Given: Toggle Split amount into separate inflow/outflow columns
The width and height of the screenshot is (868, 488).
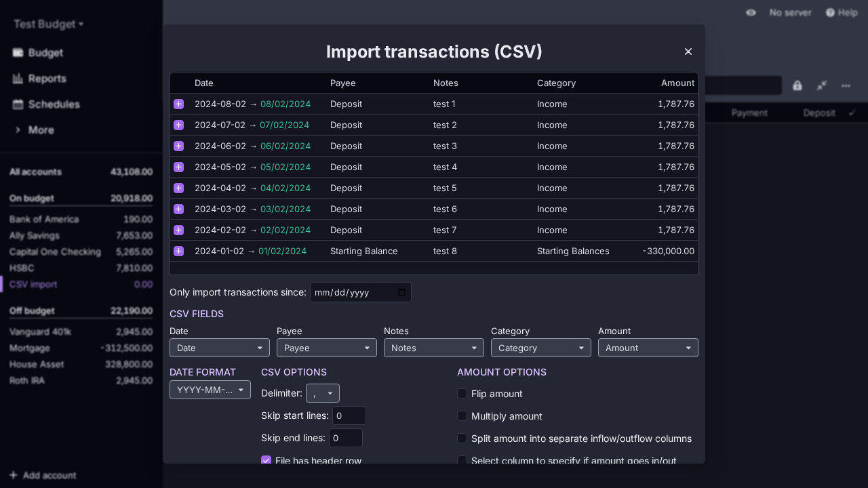Looking at the screenshot, I should click(462, 439).
